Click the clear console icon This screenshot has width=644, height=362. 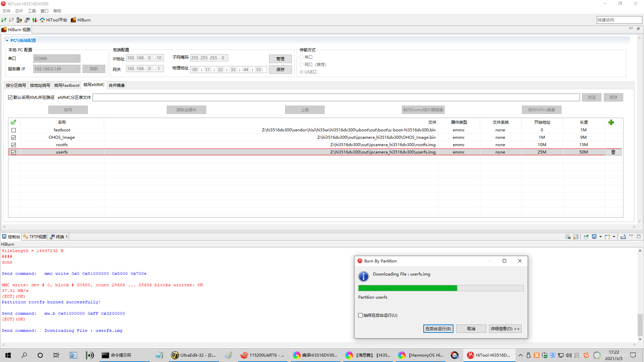coord(568,237)
